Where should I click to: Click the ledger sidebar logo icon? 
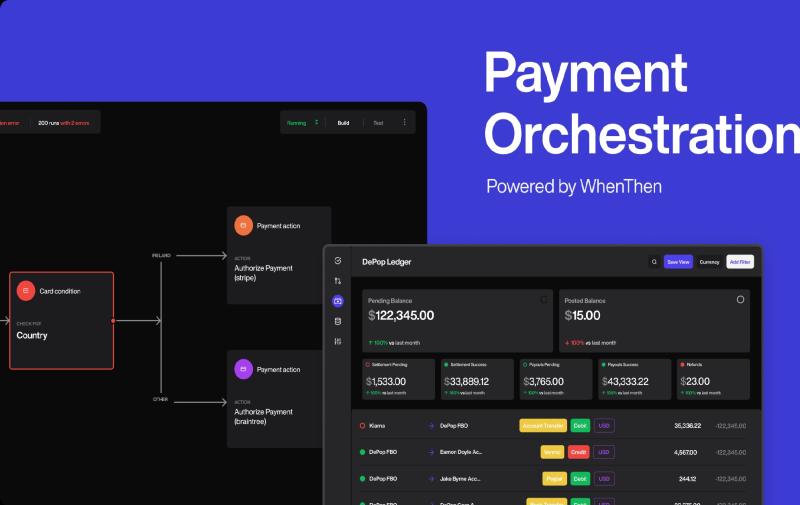pos(338,261)
